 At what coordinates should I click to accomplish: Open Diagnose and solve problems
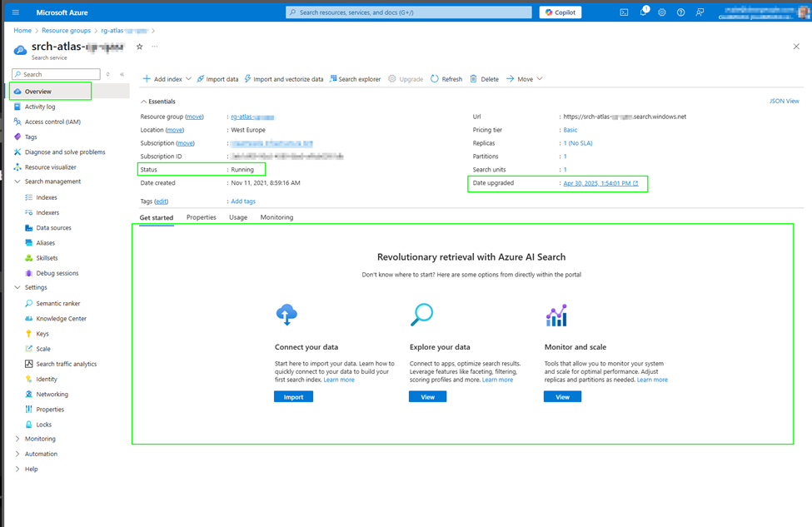tap(65, 152)
